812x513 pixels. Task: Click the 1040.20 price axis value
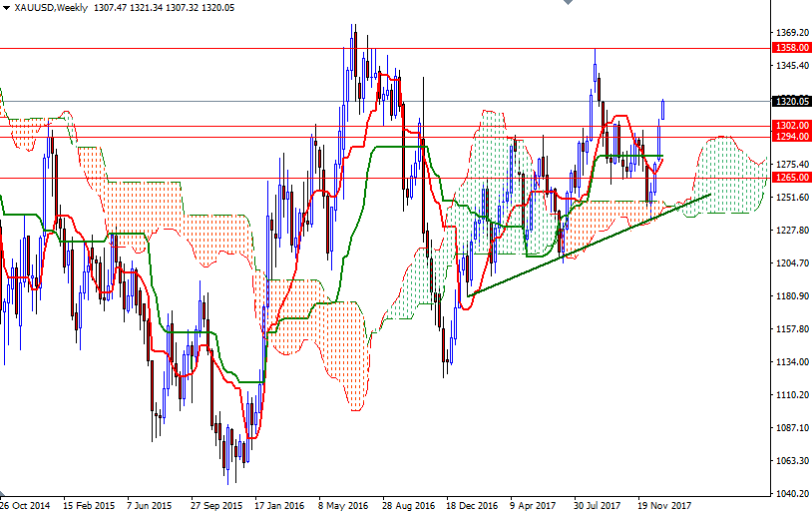click(789, 493)
